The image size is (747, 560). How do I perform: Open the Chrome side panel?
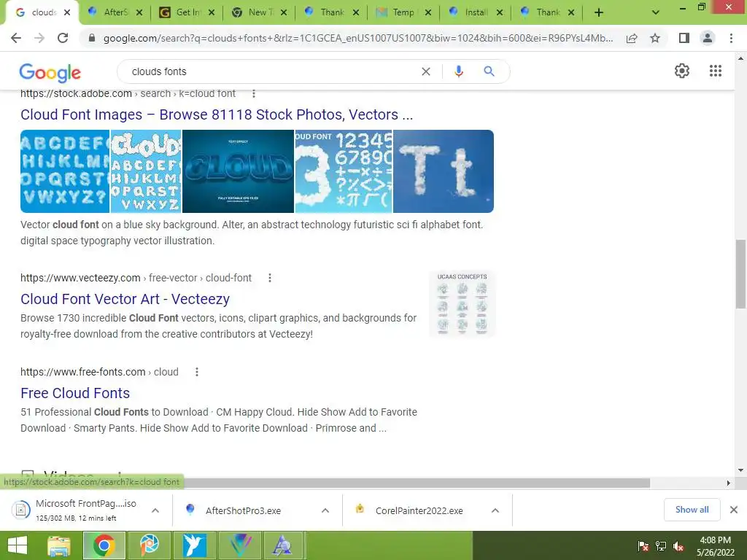(684, 38)
